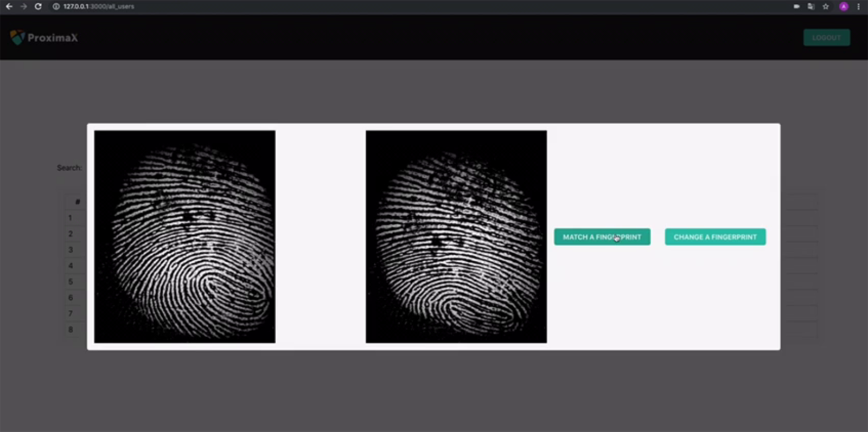Screen dimensions: 868x432
Task: Click row 1 in the users table
Action: click(70, 218)
